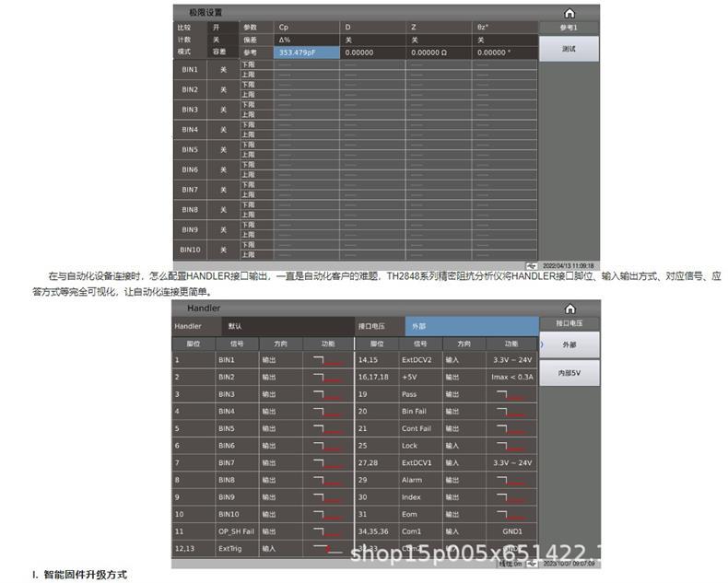Image resolution: width=728 pixels, height=583 pixels.
Task: Tap home icon on Handler screen
Action: (569, 309)
